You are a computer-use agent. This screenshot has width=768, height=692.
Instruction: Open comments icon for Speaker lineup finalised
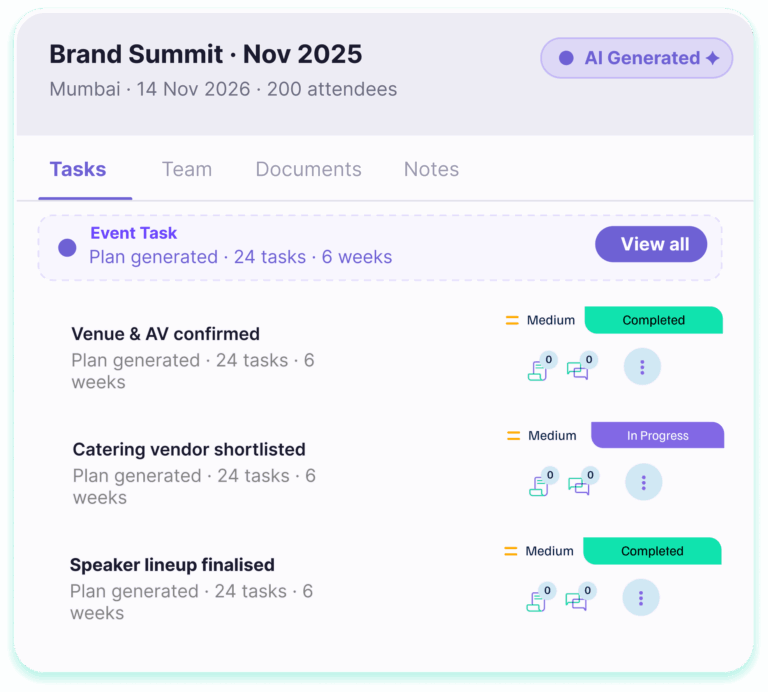click(576, 601)
